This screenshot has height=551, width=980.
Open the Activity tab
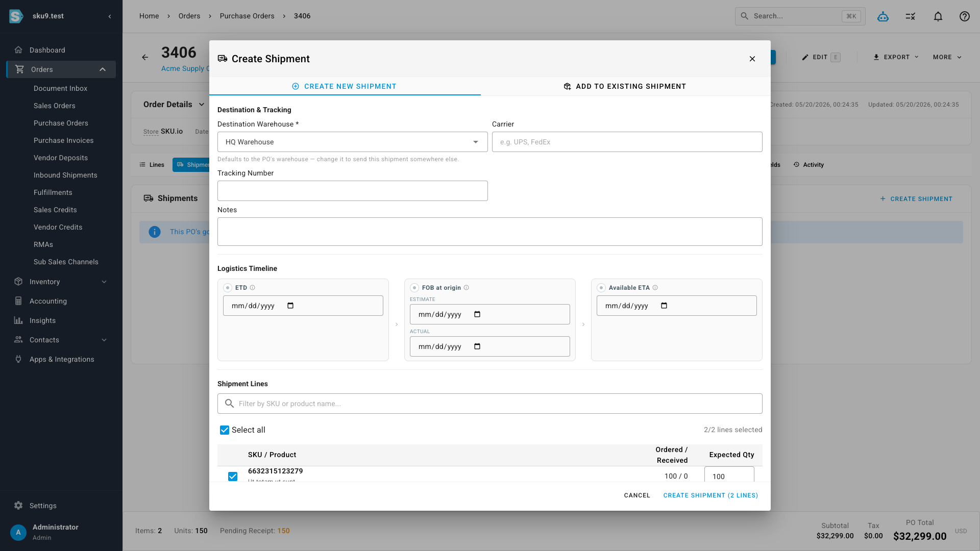(x=808, y=165)
